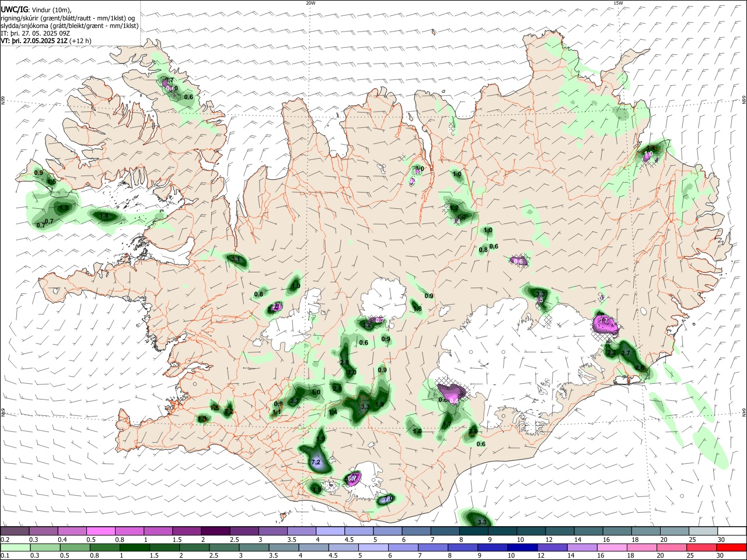The image size is (747, 560).
Task: Click the red swatch between 25 and 30, lower legend row
Action: pyautogui.click(x=701, y=547)
